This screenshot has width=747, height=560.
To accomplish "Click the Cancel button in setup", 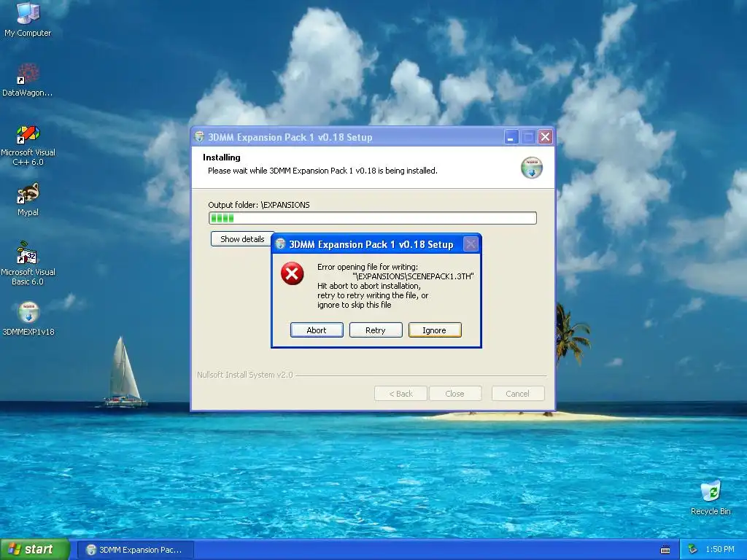I will (x=518, y=394).
